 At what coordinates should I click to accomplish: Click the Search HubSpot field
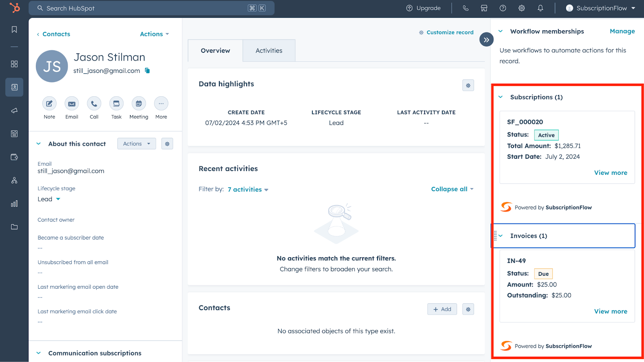click(x=151, y=8)
